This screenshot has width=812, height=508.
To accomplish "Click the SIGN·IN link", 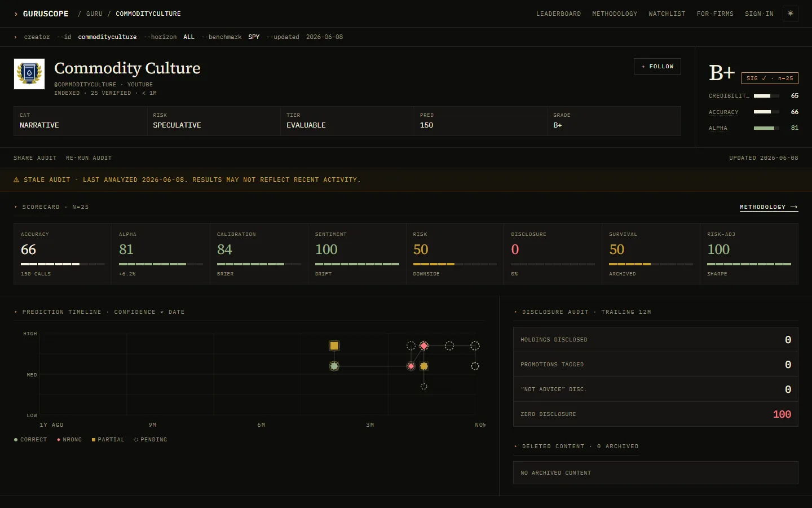I will [x=759, y=14].
